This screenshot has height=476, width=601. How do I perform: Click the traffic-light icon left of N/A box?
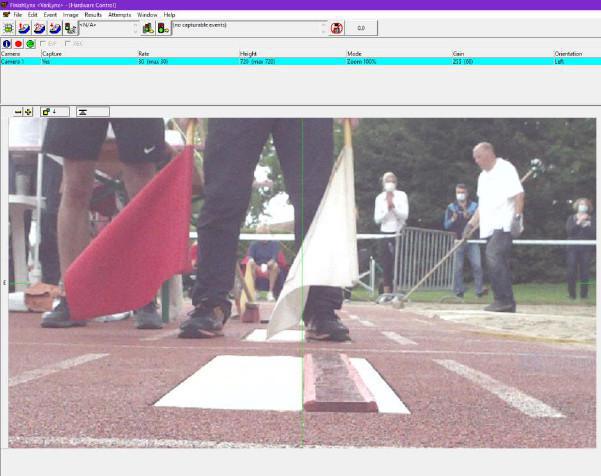click(70, 28)
